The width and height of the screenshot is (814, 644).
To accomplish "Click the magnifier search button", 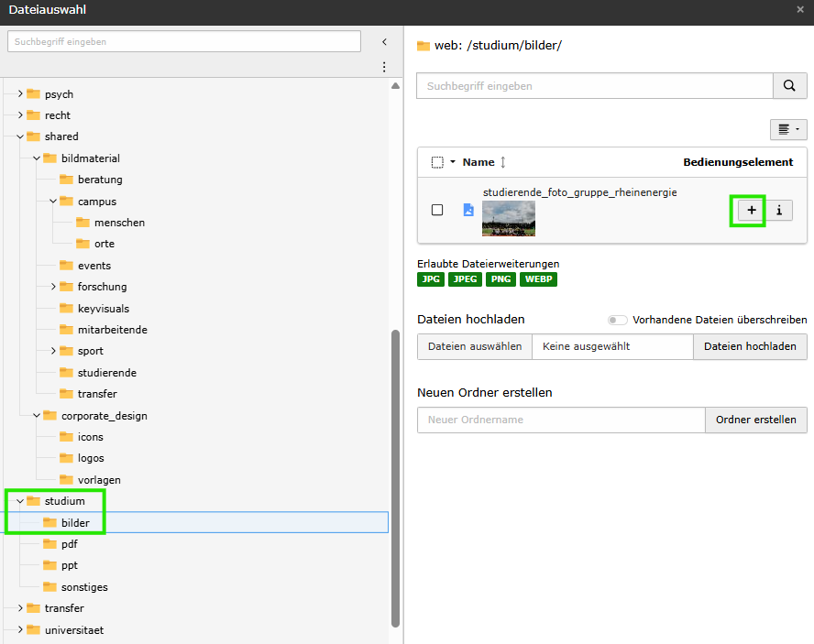I will [789, 86].
